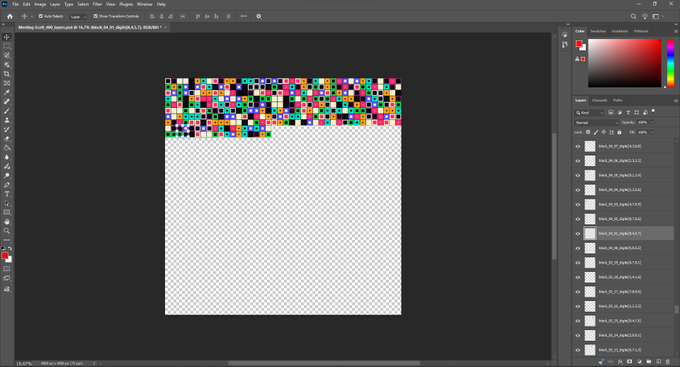Open the Filter menu
The image size is (680, 367).
click(x=97, y=4)
